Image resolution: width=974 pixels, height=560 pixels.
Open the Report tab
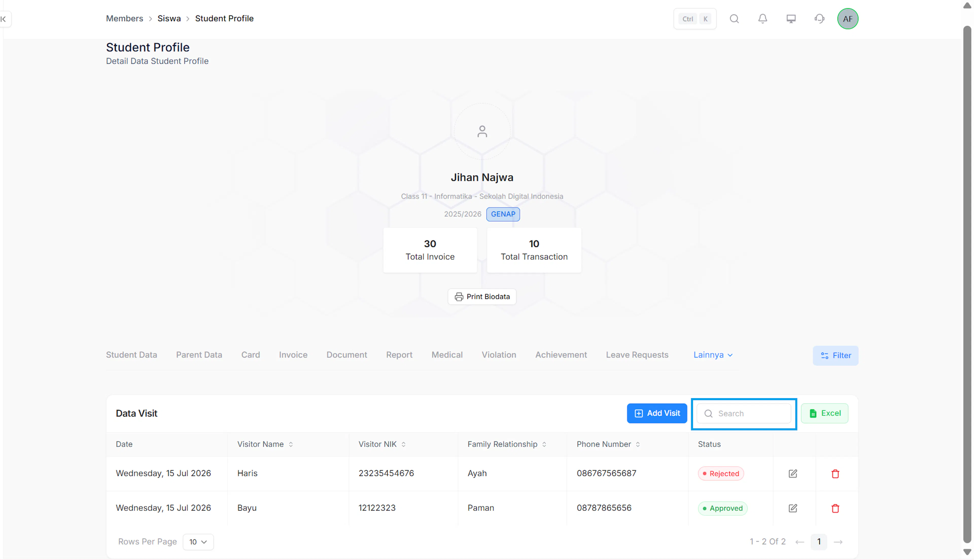[x=399, y=355]
